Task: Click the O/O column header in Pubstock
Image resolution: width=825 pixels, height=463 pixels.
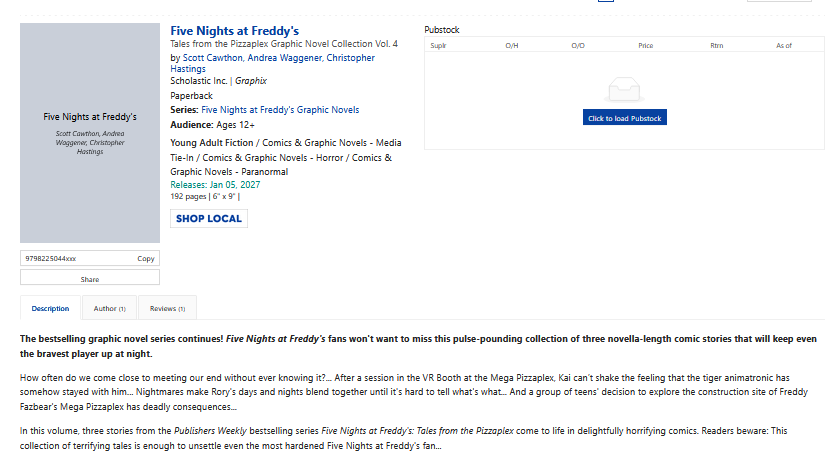Action: tap(578, 46)
